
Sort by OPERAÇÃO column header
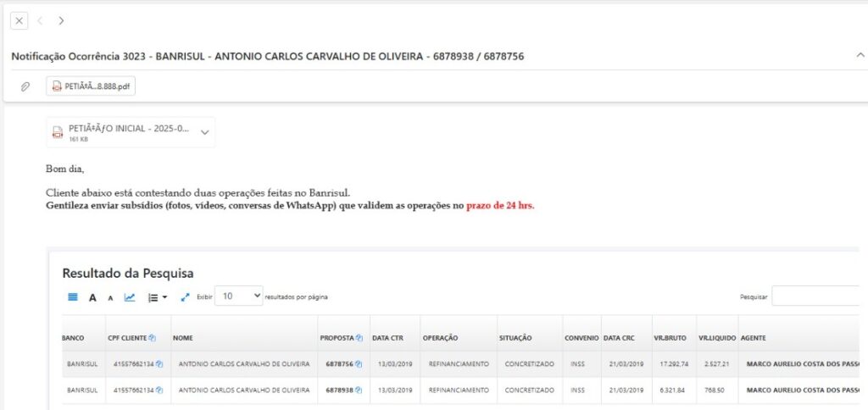pos(440,338)
